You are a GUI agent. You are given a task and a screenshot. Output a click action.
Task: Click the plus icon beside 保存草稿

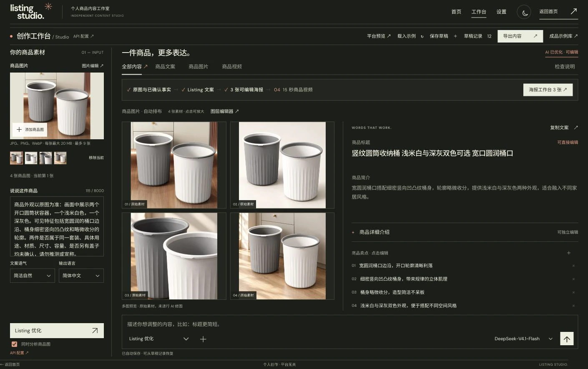click(x=455, y=36)
